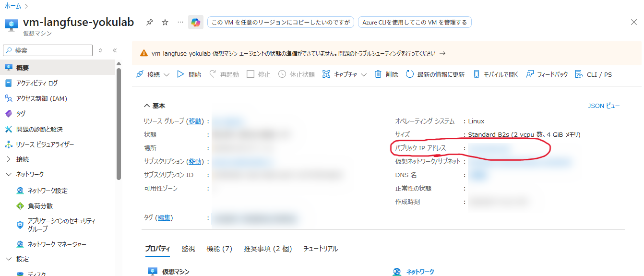Click Copilot suggestion about copying VM to region

pos(281,22)
